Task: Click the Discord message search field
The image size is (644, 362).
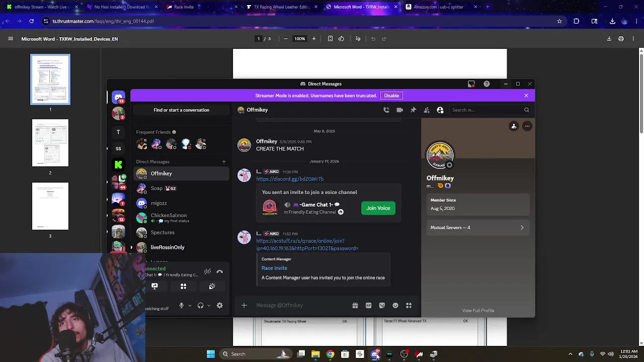Action: click(490, 110)
